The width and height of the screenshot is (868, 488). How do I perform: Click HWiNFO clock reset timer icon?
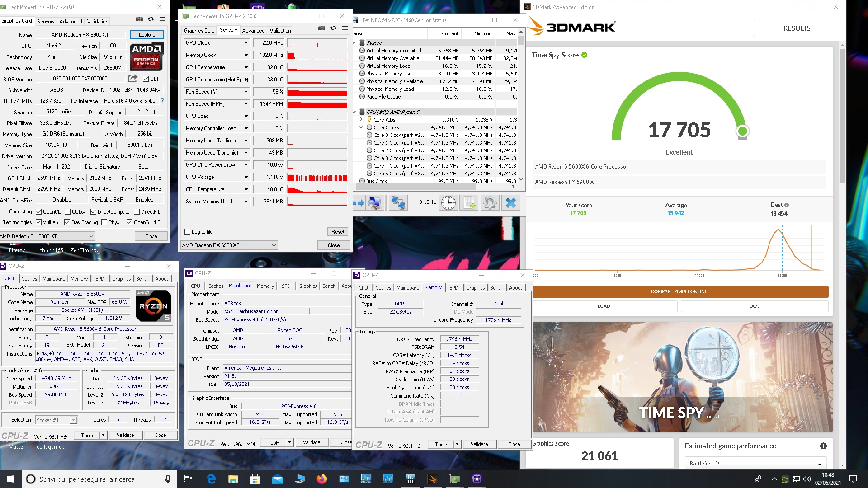(x=448, y=203)
